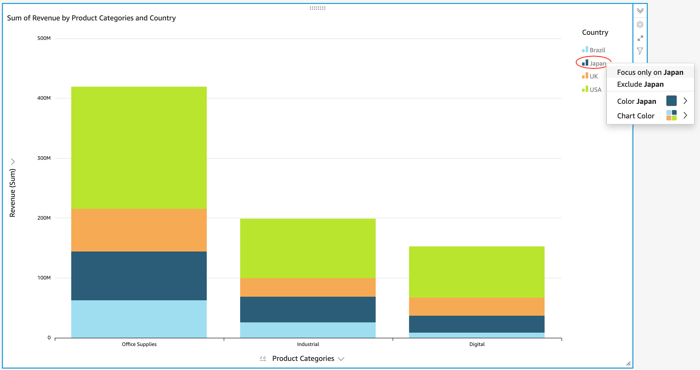
Task: Click the dark blue Color Japan swatch
Action: [x=671, y=101]
